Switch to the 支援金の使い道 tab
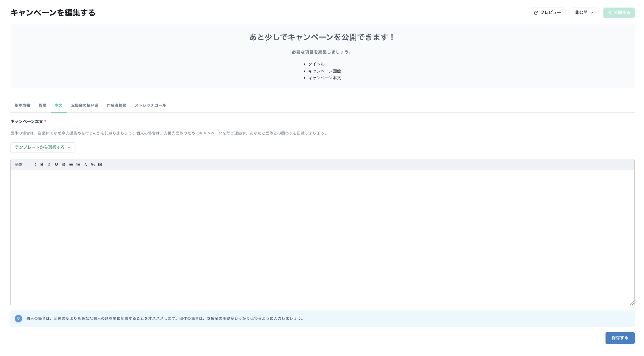644x356 pixels. click(x=85, y=105)
